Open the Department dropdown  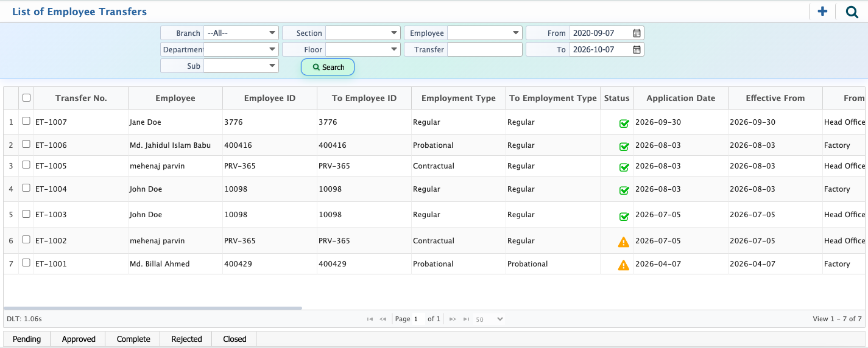point(241,49)
